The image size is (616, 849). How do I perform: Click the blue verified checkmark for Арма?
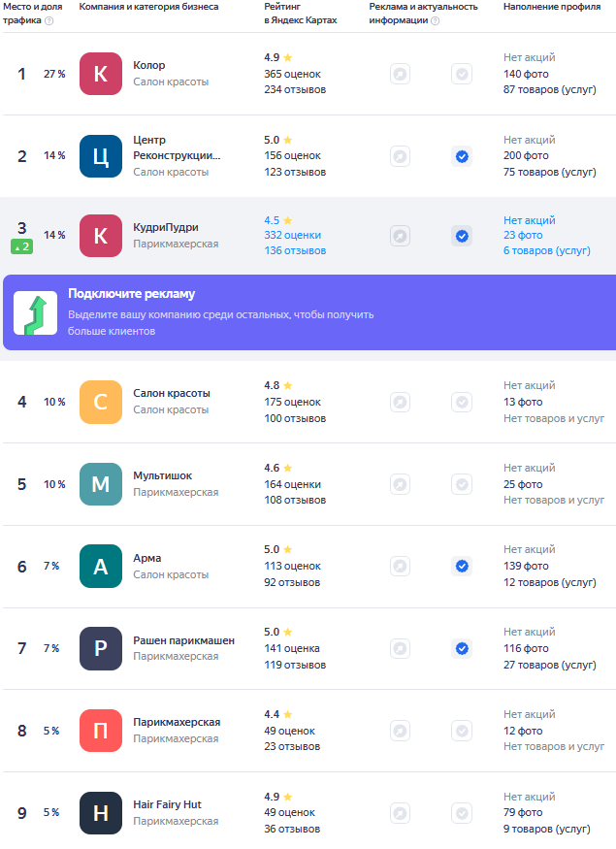coord(462,567)
